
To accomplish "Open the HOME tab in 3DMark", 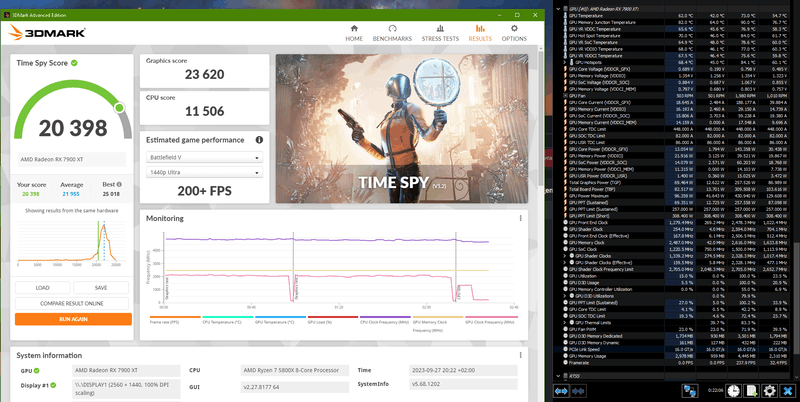I will 354,33.
